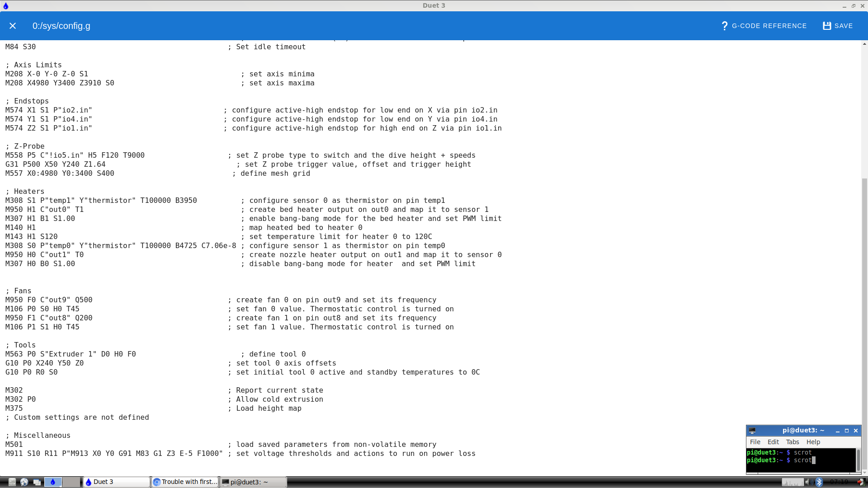Switch to pi@duet3 terminal taskbar button
Image resolution: width=868 pixels, height=488 pixels.
[253, 482]
